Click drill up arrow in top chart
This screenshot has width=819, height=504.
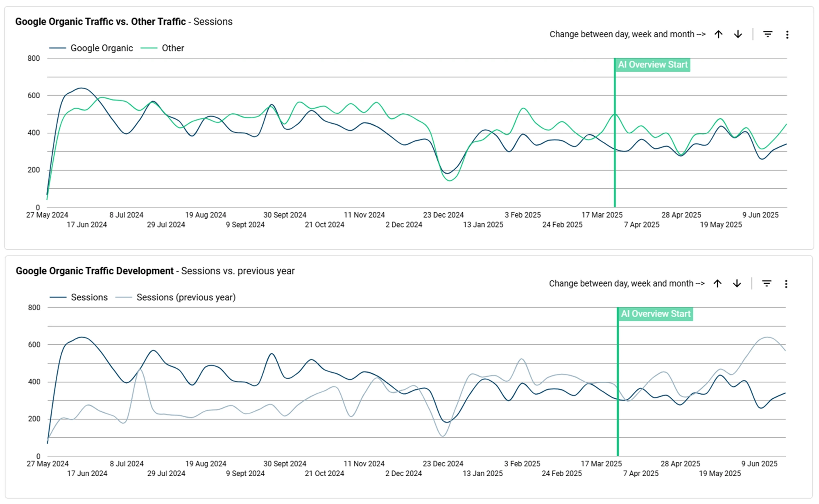(718, 34)
